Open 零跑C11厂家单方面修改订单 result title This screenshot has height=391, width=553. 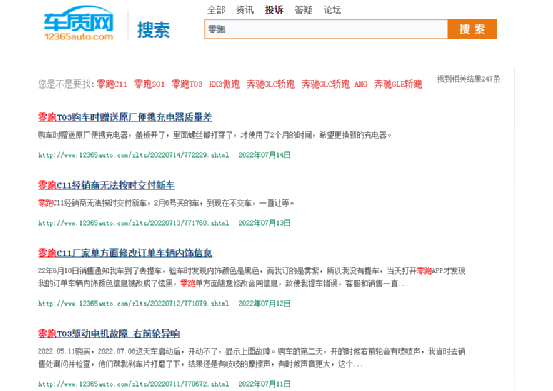[x=125, y=253]
